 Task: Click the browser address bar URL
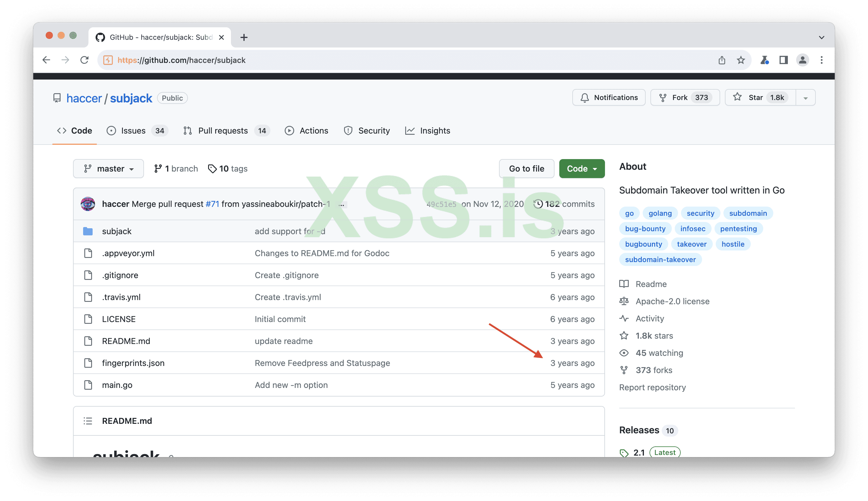[x=181, y=60]
